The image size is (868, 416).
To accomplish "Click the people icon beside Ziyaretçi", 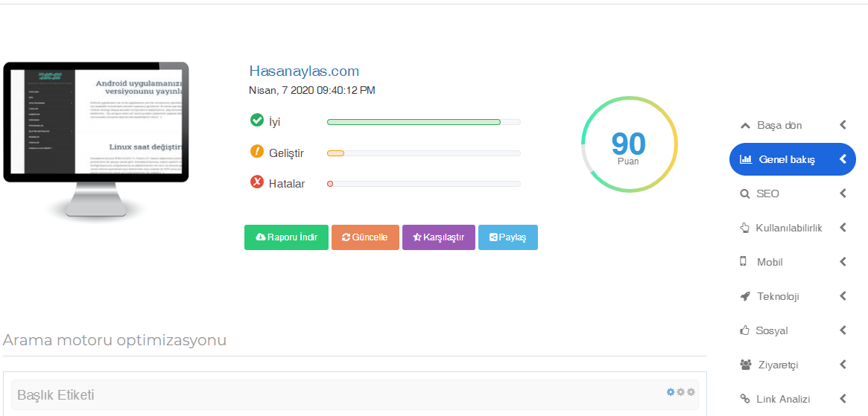I will [746, 365].
